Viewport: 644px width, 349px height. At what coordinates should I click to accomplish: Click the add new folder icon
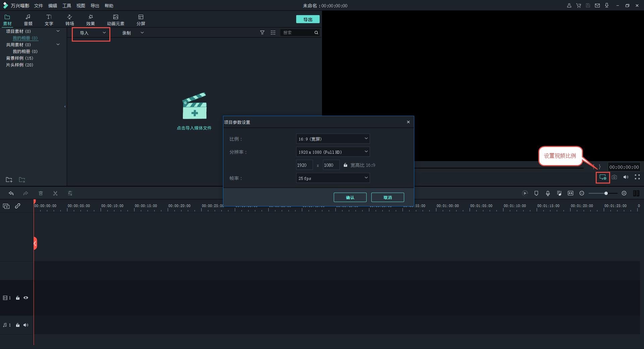[9, 180]
